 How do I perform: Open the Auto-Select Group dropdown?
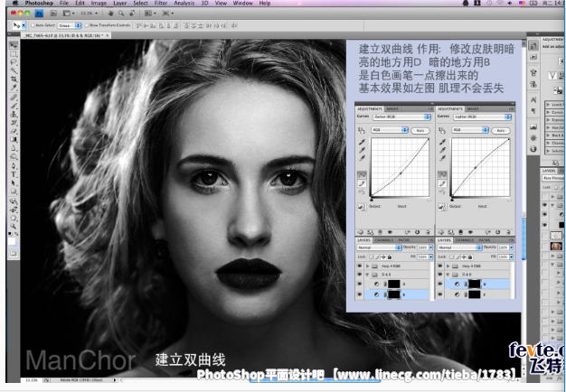pos(70,25)
